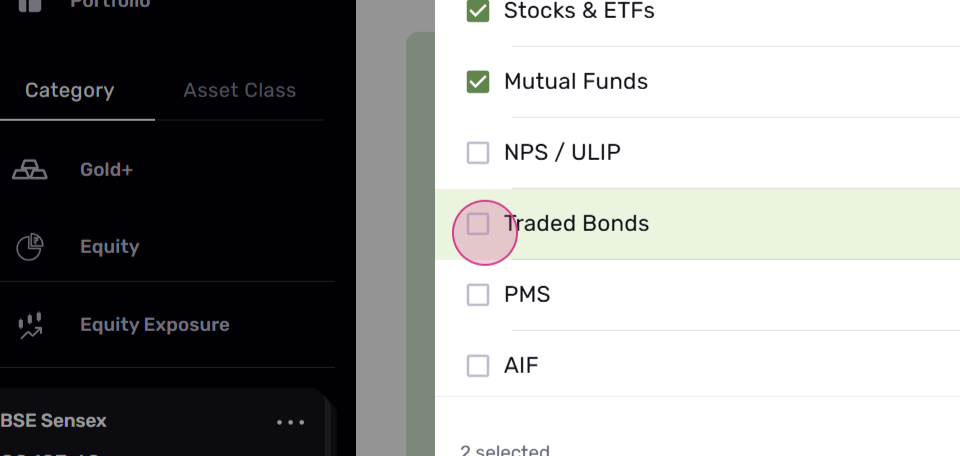Click the BSE Sensex card title
The width and height of the screenshot is (960, 456).
54,421
